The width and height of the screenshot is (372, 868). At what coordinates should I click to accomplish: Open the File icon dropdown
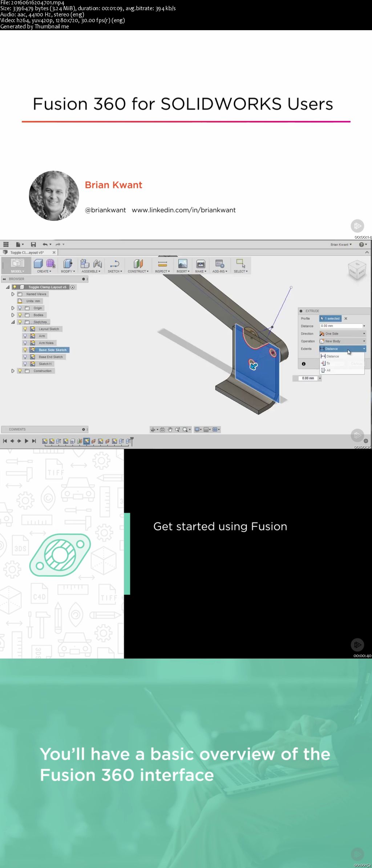[20, 244]
